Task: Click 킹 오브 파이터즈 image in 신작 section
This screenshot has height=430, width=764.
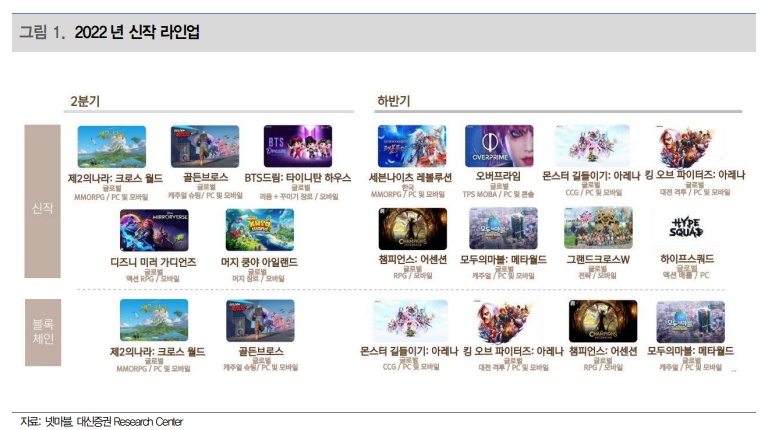Action: pos(687,146)
